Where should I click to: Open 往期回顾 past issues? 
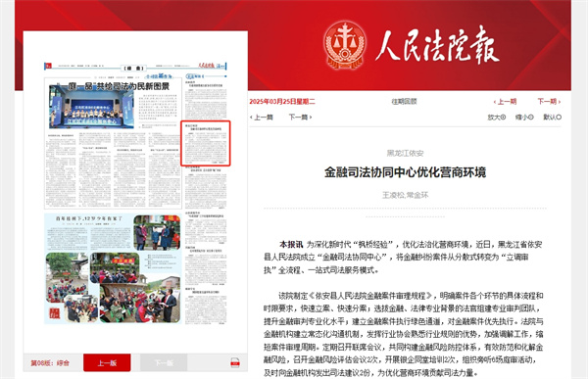(x=404, y=101)
